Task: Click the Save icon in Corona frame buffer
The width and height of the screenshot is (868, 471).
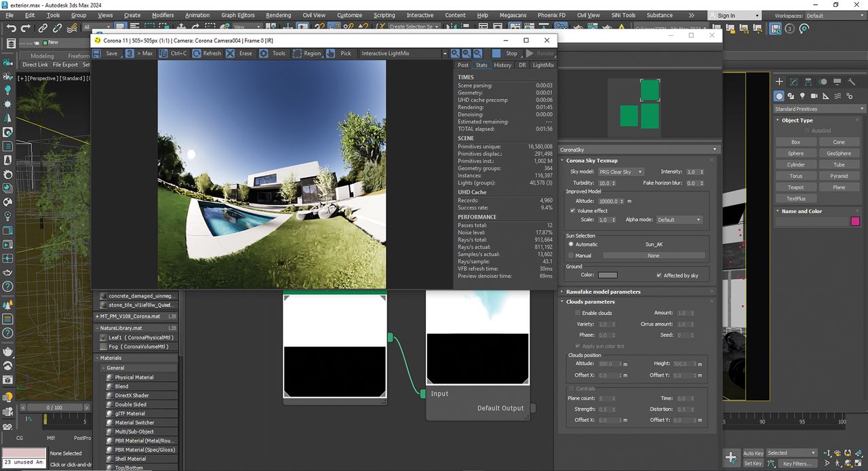Action: pos(96,53)
